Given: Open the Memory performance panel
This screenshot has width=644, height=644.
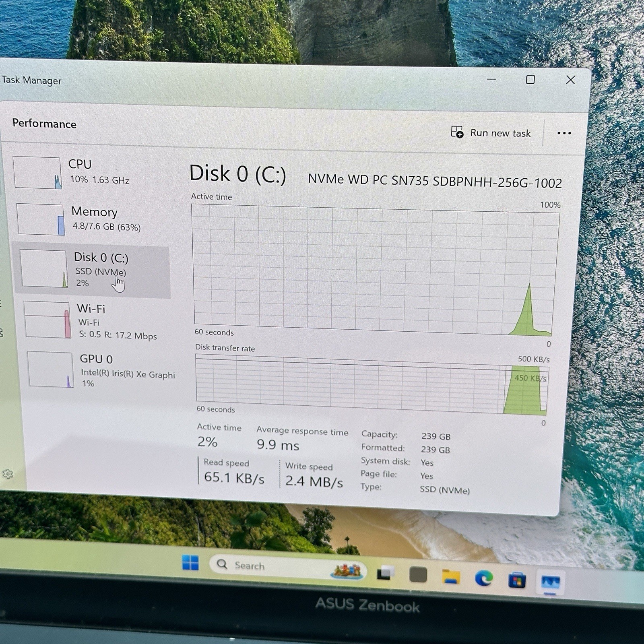Looking at the screenshot, I should click(x=93, y=219).
